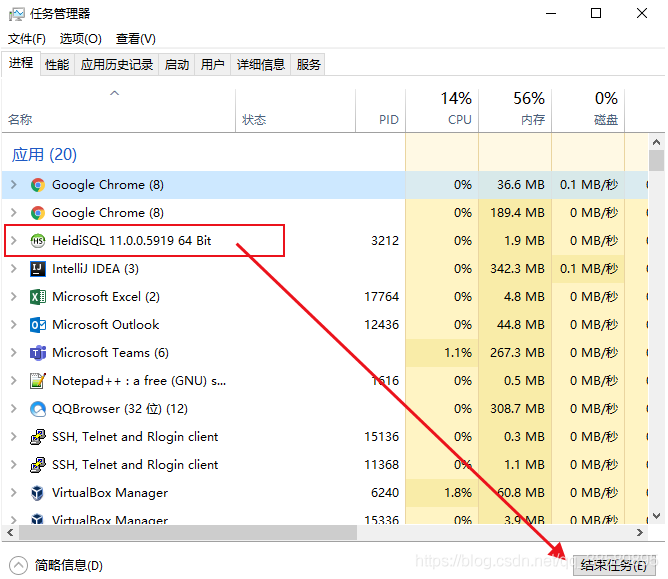Expand the Microsoft Excel (2) group

coord(14,297)
